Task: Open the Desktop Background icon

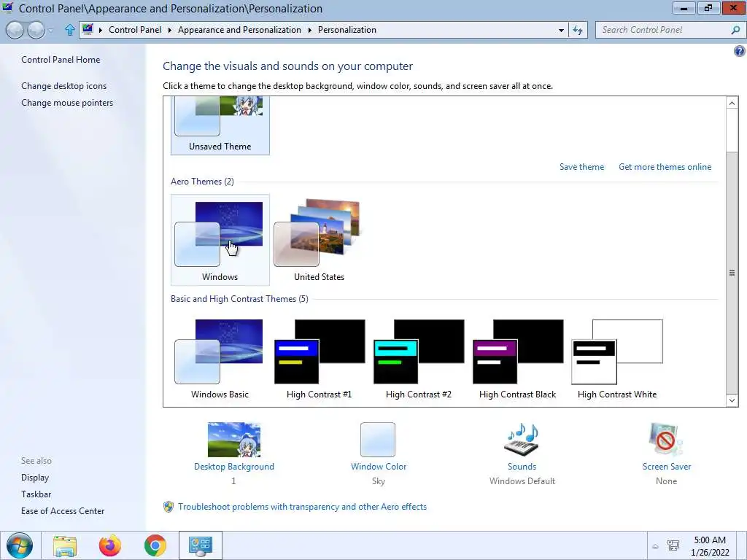Action: [234, 440]
